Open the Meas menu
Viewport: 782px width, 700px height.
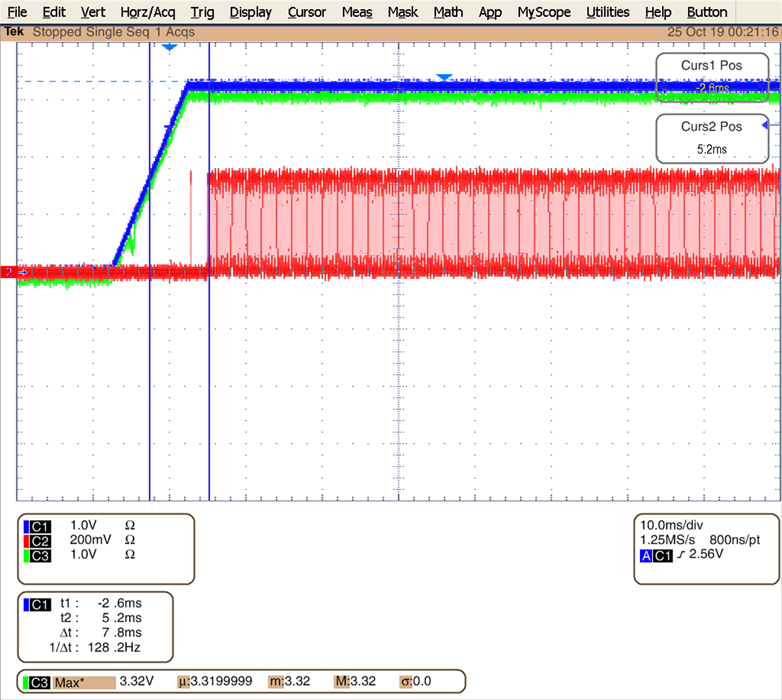point(356,12)
